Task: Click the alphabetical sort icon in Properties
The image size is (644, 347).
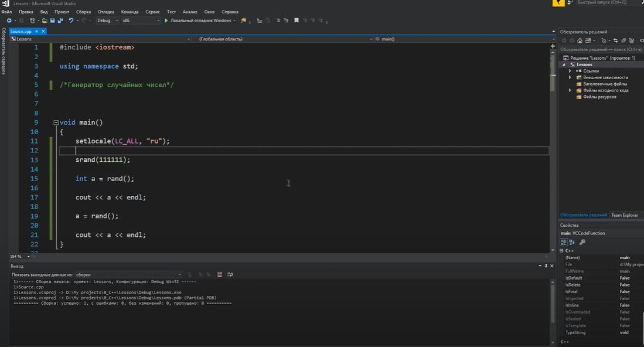Action: point(572,242)
